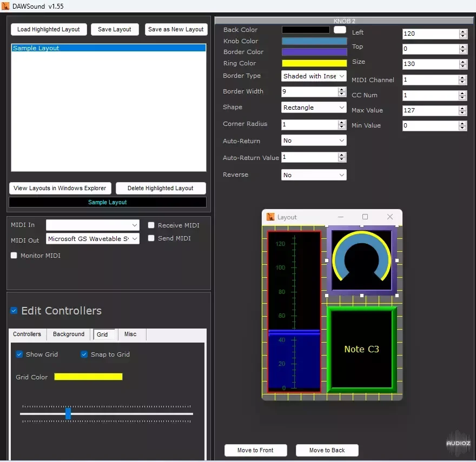Decrease Auto-Return Value with the down arrow
Screen dimensions: 476x462
342,159
